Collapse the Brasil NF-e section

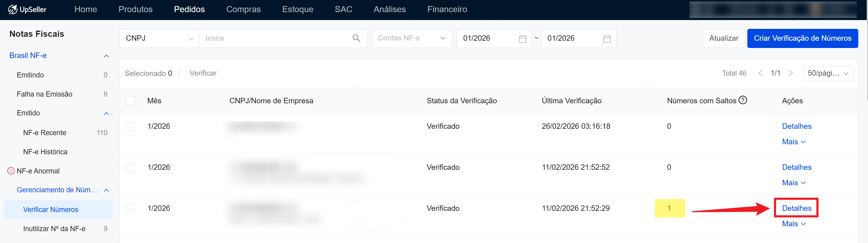[x=106, y=56]
